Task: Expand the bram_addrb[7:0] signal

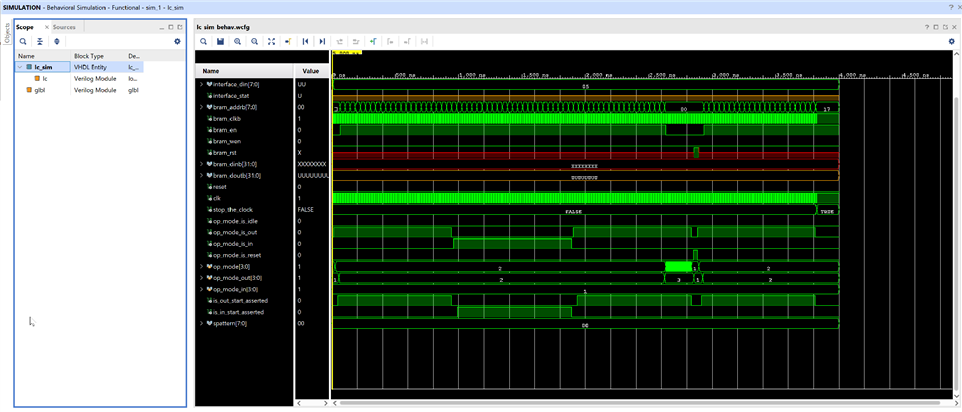Action: coord(201,107)
